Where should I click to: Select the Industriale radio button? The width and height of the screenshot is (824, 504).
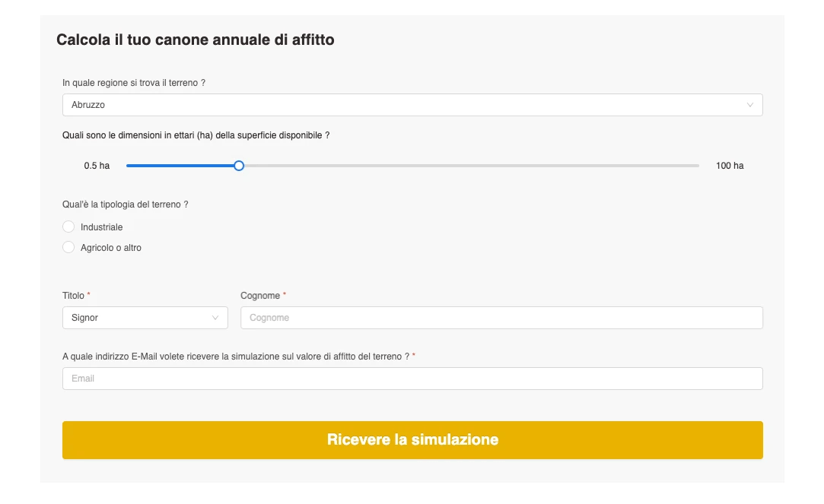click(x=68, y=227)
